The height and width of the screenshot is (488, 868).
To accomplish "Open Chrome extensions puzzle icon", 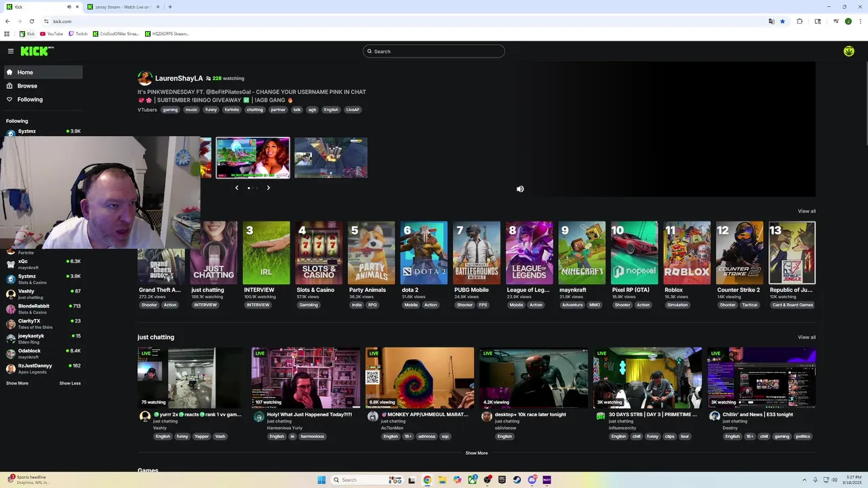I will click(800, 21).
